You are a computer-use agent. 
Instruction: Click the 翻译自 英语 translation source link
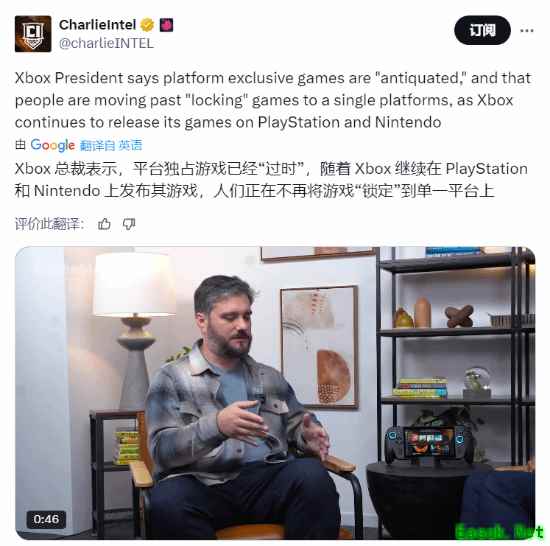coord(111,145)
